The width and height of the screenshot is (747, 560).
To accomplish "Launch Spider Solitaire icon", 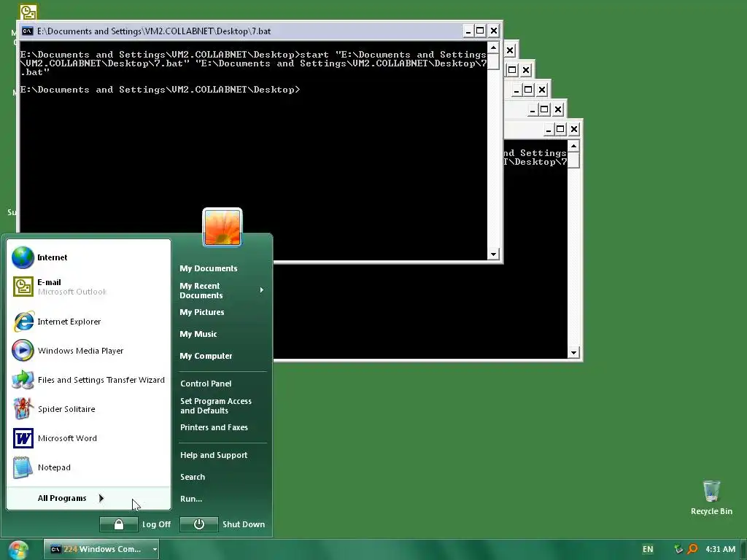I will pos(23,408).
